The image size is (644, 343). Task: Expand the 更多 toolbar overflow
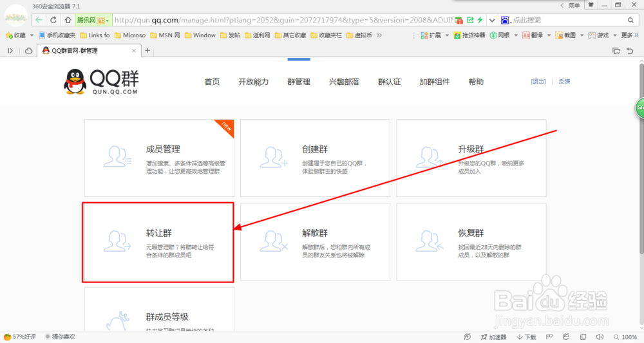(x=630, y=35)
